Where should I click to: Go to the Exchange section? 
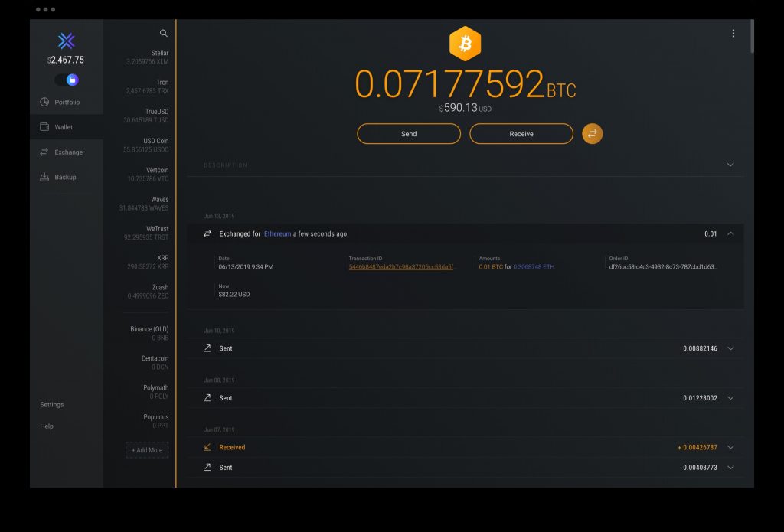tap(67, 152)
